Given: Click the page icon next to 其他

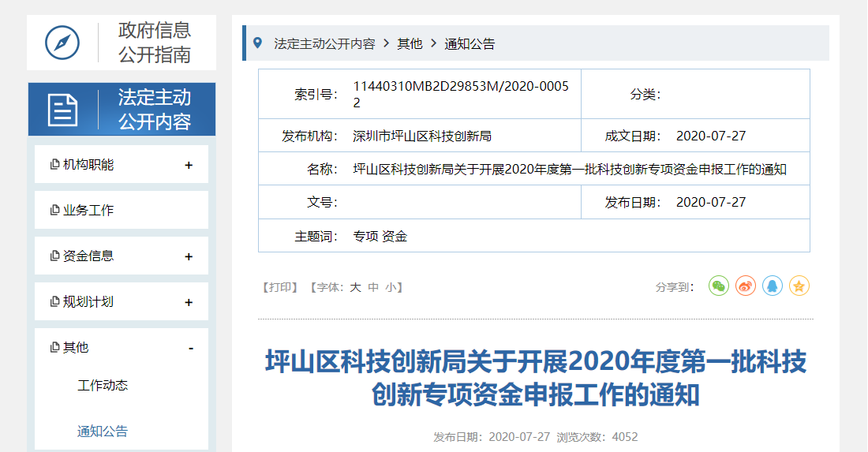Looking at the screenshot, I should (x=54, y=347).
